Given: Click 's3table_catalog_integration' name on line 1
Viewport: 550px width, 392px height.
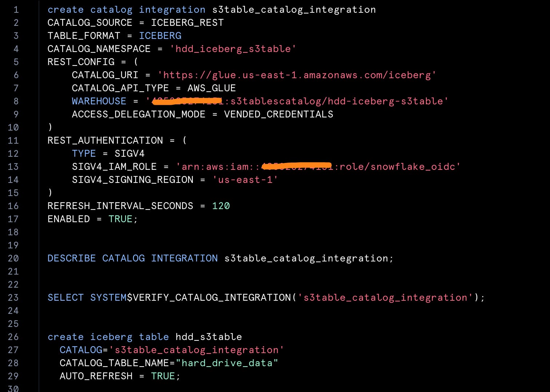Looking at the screenshot, I should (x=294, y=10).
